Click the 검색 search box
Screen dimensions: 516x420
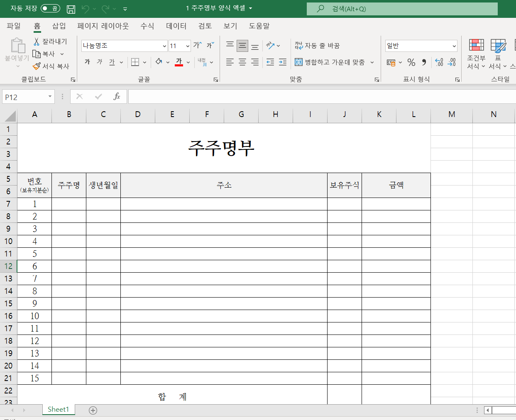(402, 9)
